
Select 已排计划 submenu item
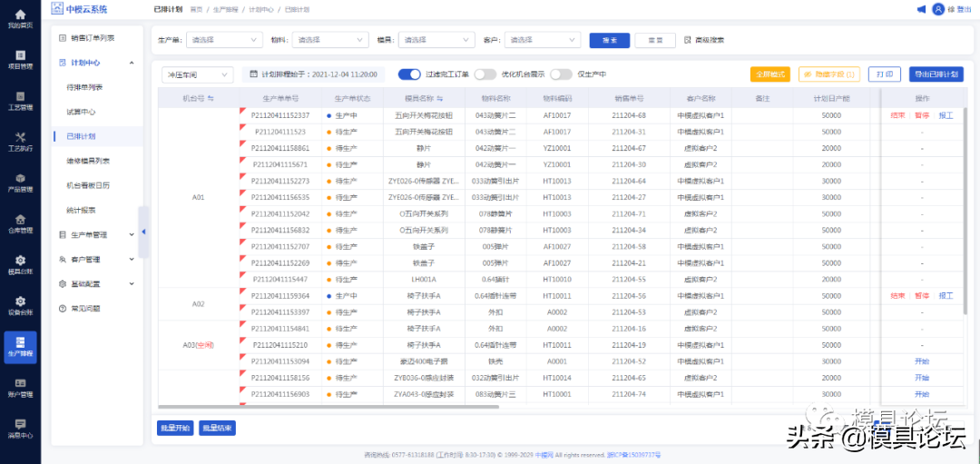click(x=97, y=136)
